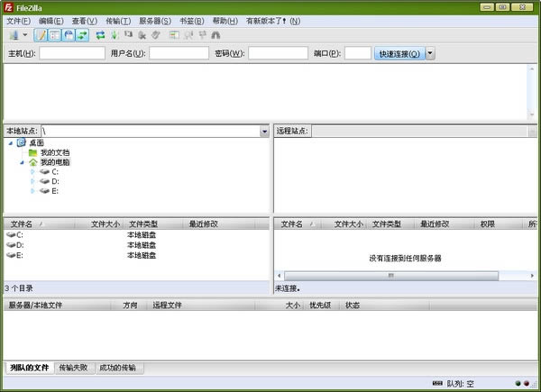The height and width of the screenshot is (392, 541).
Task: Toggle directory comparison icon
Action: click(188, 35)
